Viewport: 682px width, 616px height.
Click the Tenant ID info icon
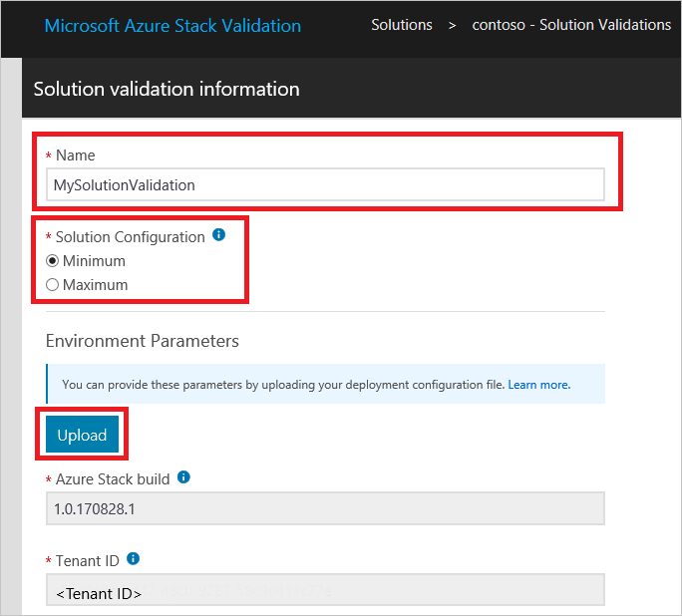point(133,558)
